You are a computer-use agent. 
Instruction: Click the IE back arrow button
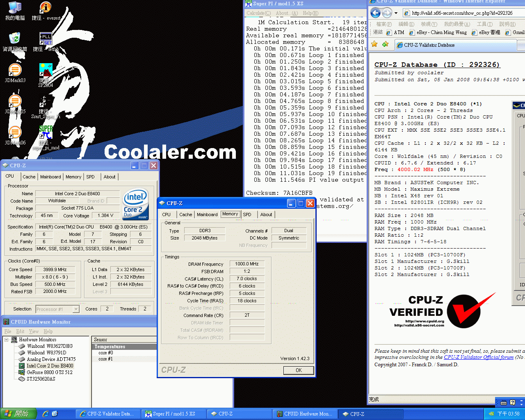click(x=375, y=13)
